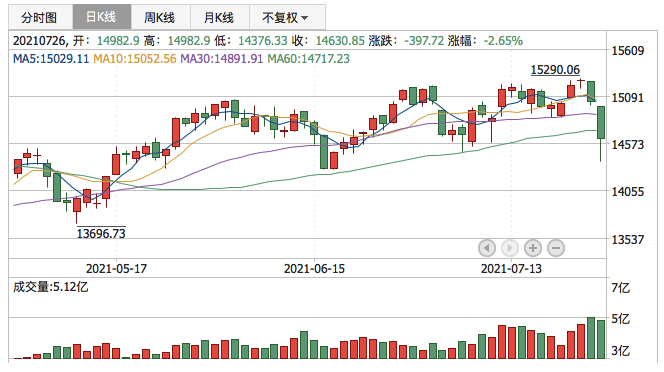Click the volume axis label 5亿
The height and width of the screenshot is (372, 664).
pyautogui.click(x=621, y=319)
